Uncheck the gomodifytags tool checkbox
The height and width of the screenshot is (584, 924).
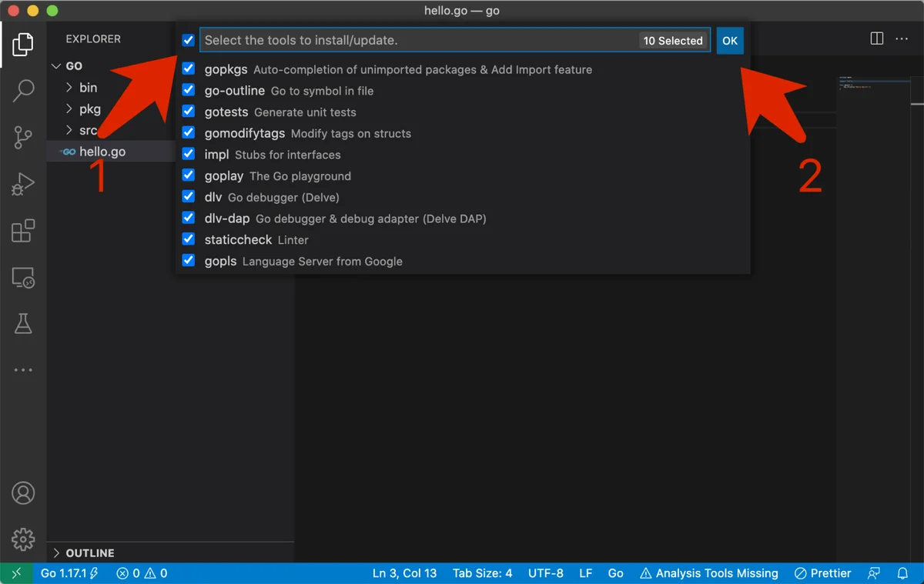189,133
